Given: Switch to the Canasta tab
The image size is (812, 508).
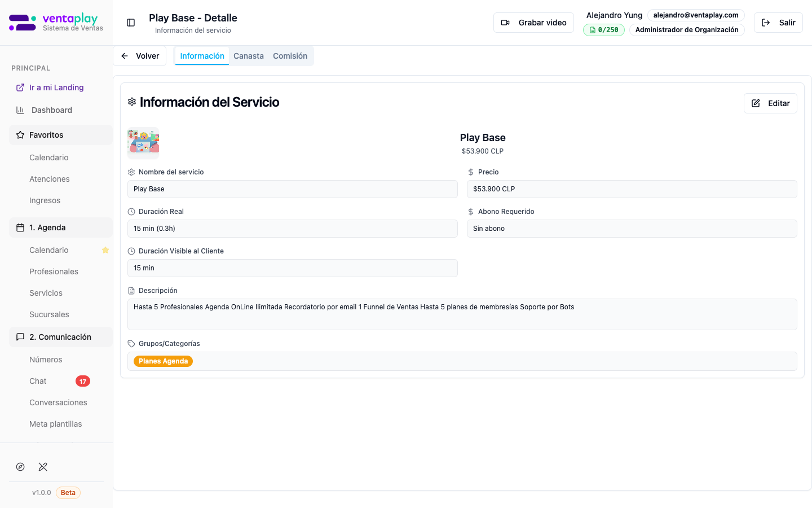Looking at the screenshot, I should pyautogui.click(x=248, y=55).
